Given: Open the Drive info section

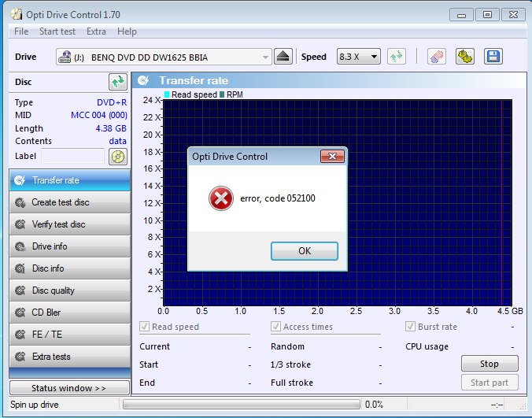Looking at the screenshot, I should [x=70, y=246].
